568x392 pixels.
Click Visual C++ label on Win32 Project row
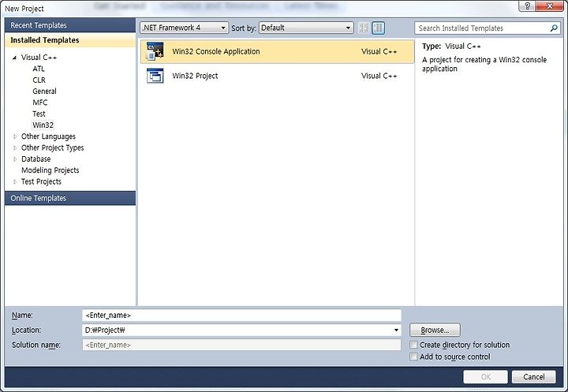[x=379, y=76]
